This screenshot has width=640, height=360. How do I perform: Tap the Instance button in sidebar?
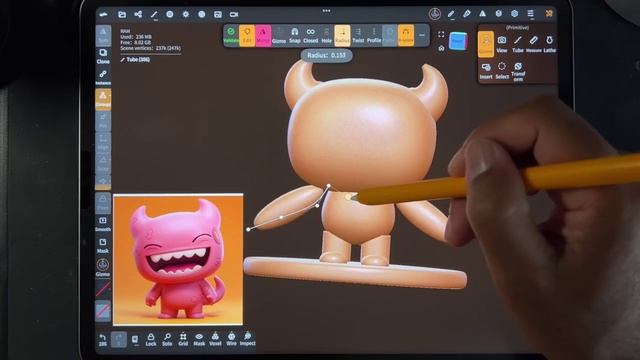(103, 77)
